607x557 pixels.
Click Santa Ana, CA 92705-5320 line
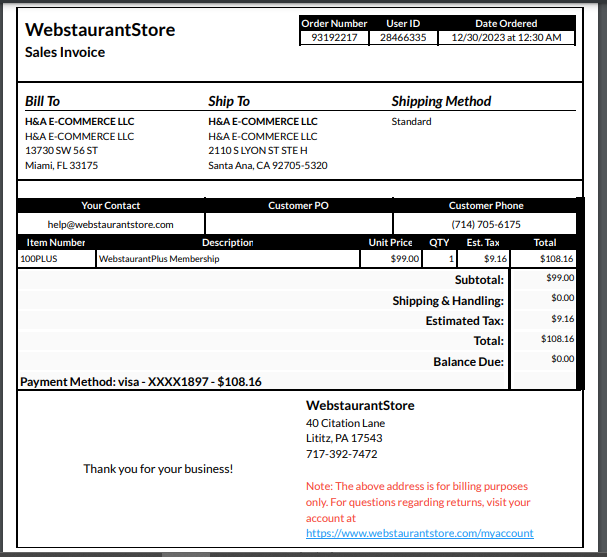click(x=268, y=166)
